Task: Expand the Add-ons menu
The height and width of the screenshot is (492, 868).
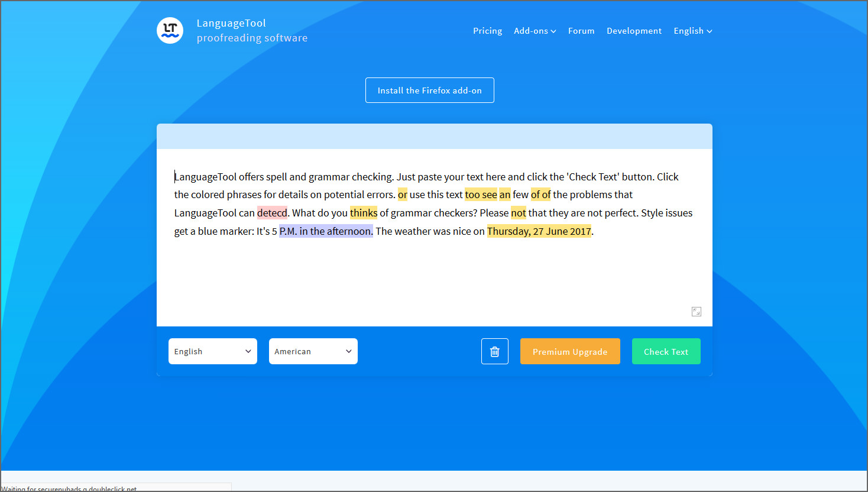Action: [535, 31]
